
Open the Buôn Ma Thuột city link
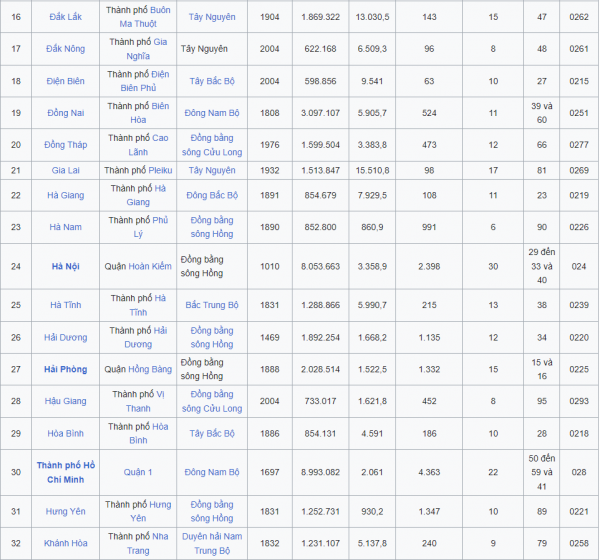[145, 17]
